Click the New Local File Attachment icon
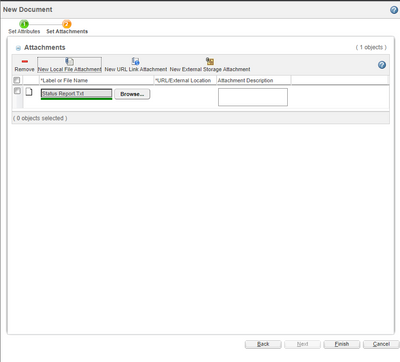The width and height of the screenshot is (400, 362). (x=69, y=61)
